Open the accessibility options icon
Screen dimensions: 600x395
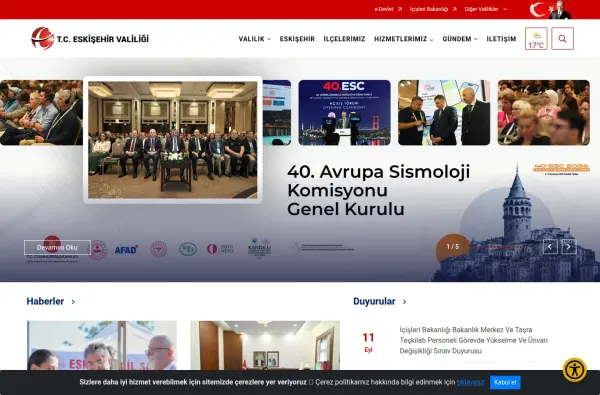coord(574,370)
